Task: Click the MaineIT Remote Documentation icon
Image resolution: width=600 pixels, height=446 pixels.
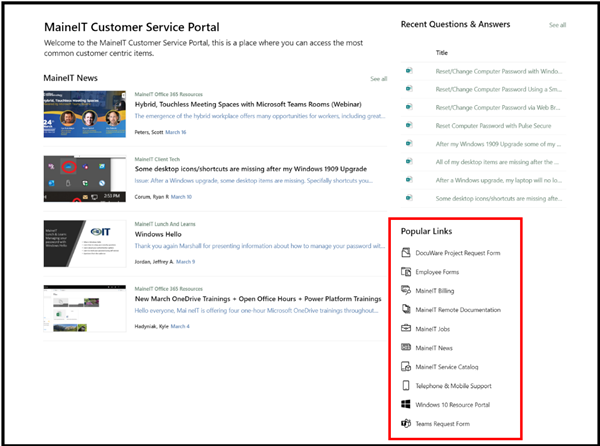Action: coord(406,309)
